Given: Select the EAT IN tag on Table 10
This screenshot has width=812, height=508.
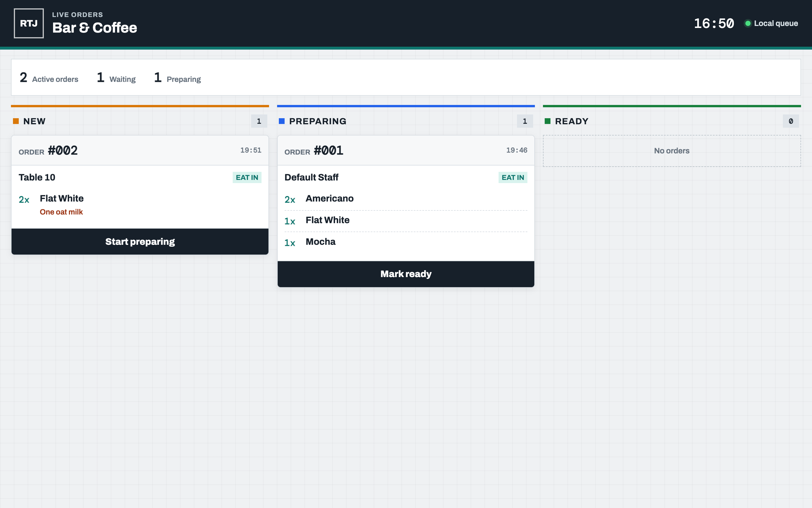Looking at the screenshot, I should click(247, 177).
